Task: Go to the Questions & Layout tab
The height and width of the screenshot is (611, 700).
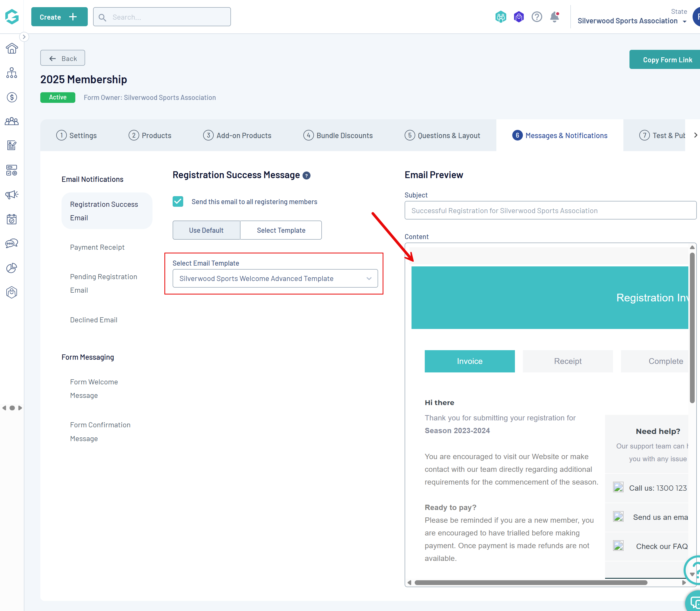Action: tap(442, 135)
